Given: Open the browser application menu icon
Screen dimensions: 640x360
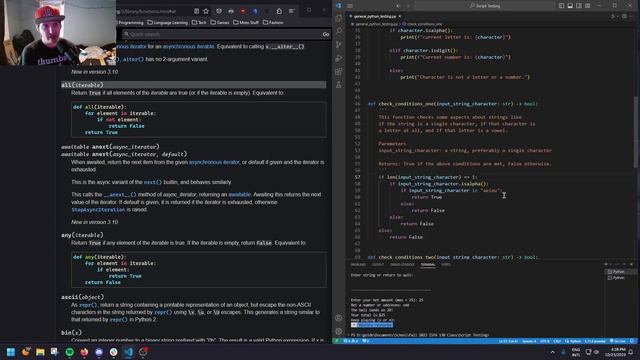Looking at the screenshot, I should pyautogui.click(x=291, y=11).
